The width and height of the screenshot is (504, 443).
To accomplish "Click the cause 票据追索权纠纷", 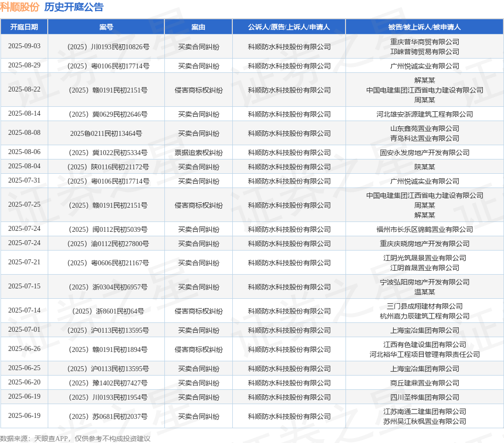I will 198,153.
